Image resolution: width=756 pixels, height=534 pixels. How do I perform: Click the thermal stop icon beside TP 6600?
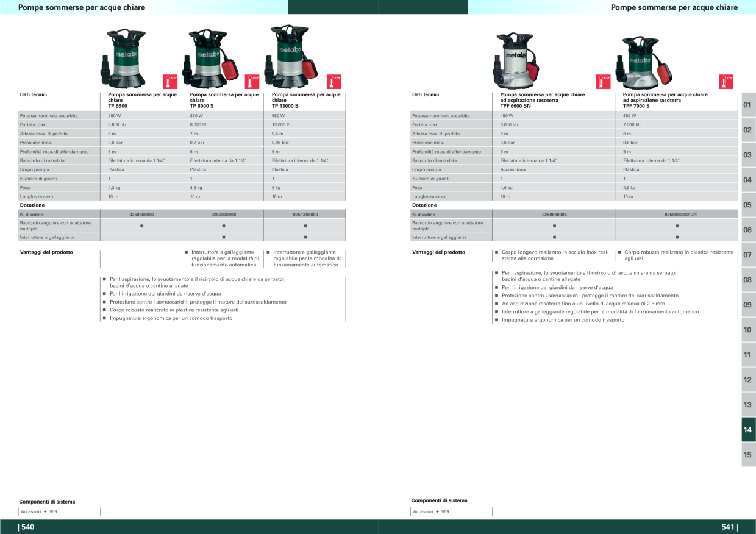pos(169,82)
